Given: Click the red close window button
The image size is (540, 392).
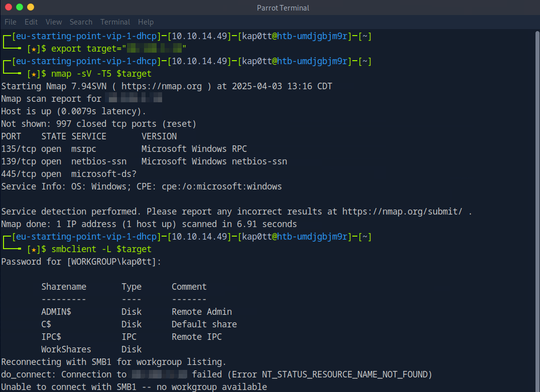Looking at the screenshot, I should (8, 7).
